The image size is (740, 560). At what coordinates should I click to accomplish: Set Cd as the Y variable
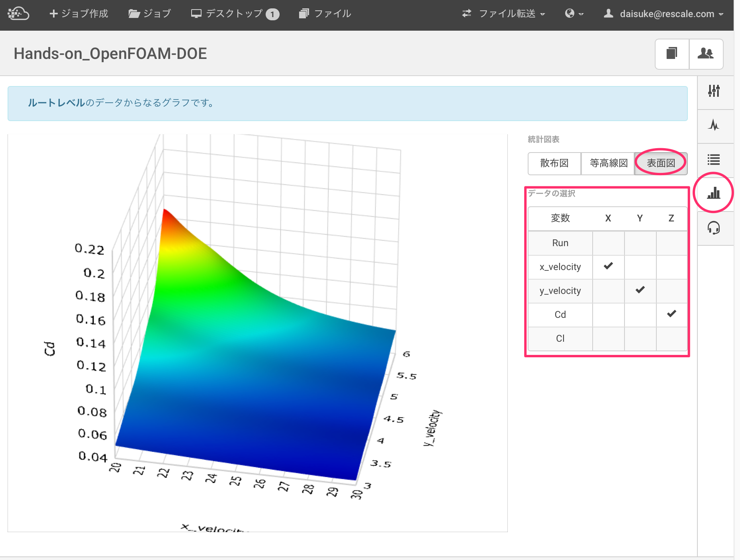[640, 315]
